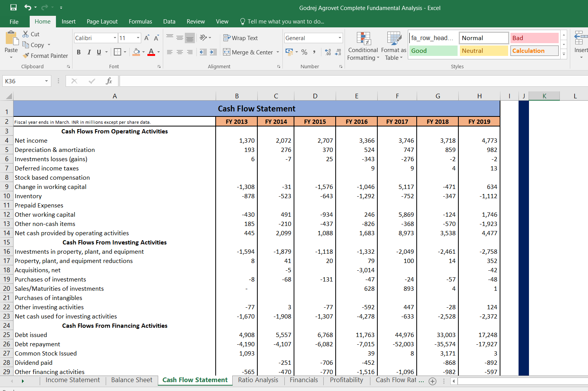Increase cell indent
Screen dimensions: 588x391
point(213,52)
